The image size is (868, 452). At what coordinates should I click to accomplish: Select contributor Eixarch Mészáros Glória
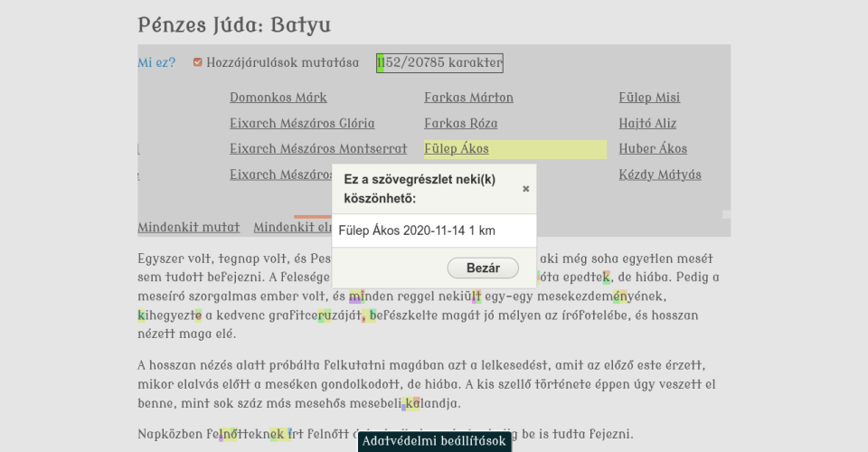click(302, 123)
